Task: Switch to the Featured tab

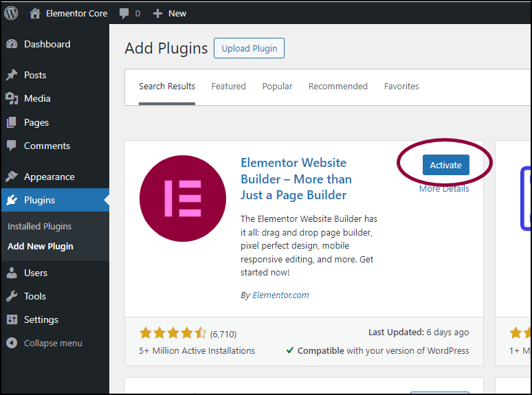Action: (x=228, y=87)
